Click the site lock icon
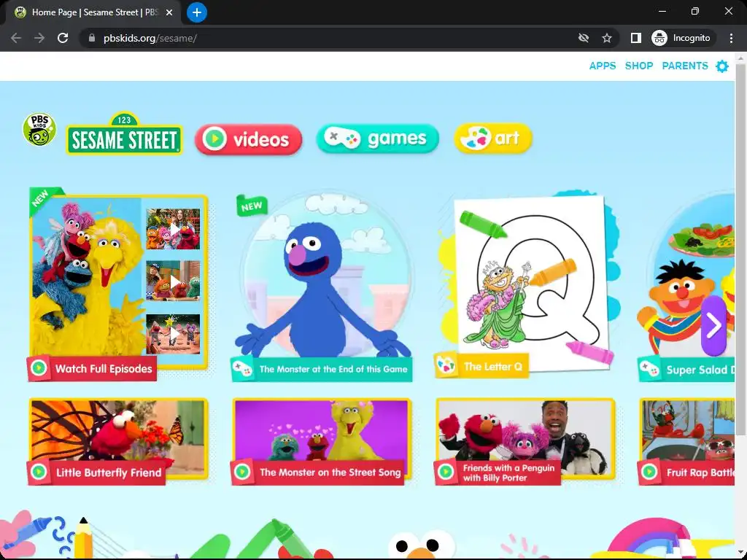This screenshot has width=747, height=560. point(92,38)
